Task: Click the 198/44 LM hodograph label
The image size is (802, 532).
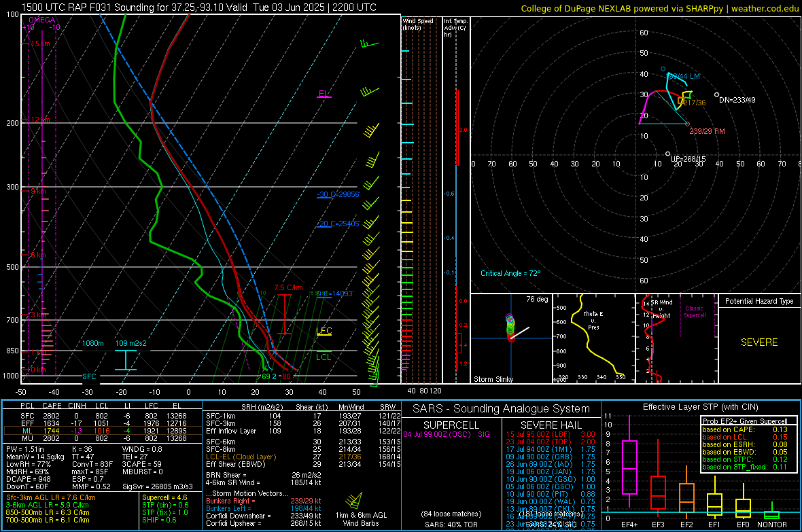Action: (x=683, y=76)
